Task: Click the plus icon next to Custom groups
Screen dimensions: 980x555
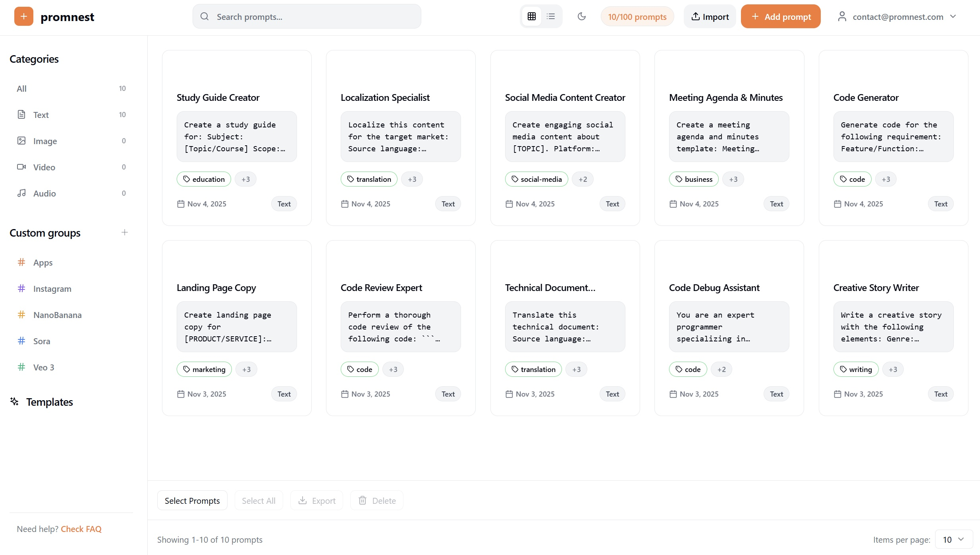Action: point(125,232)
